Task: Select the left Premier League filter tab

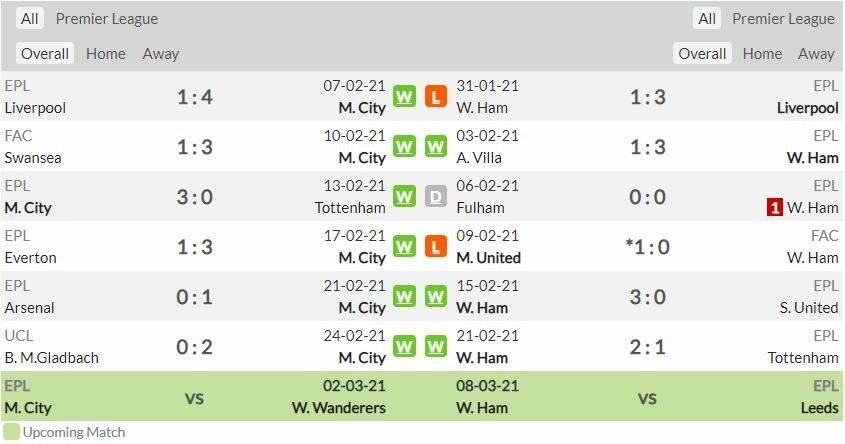Action: 107,19
